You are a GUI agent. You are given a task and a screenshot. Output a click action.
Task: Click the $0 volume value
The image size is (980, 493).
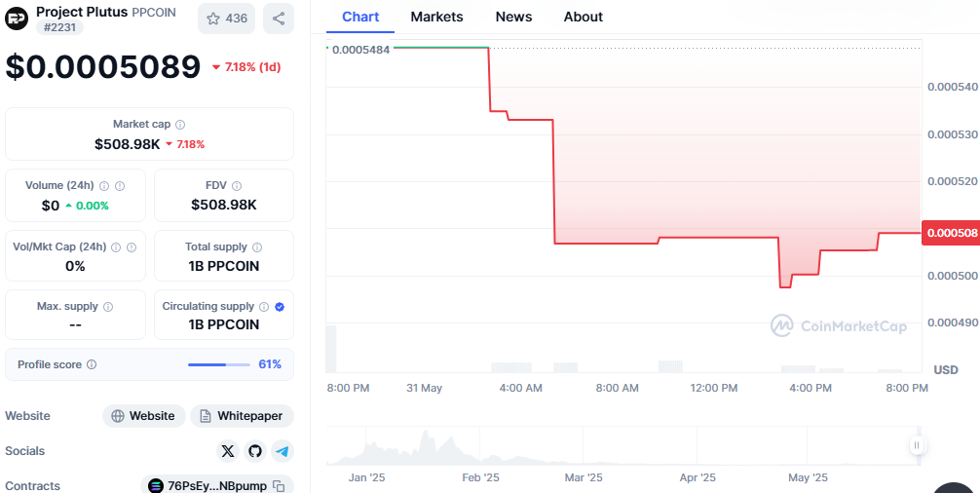pyautogui.click(x=51, y=206)
